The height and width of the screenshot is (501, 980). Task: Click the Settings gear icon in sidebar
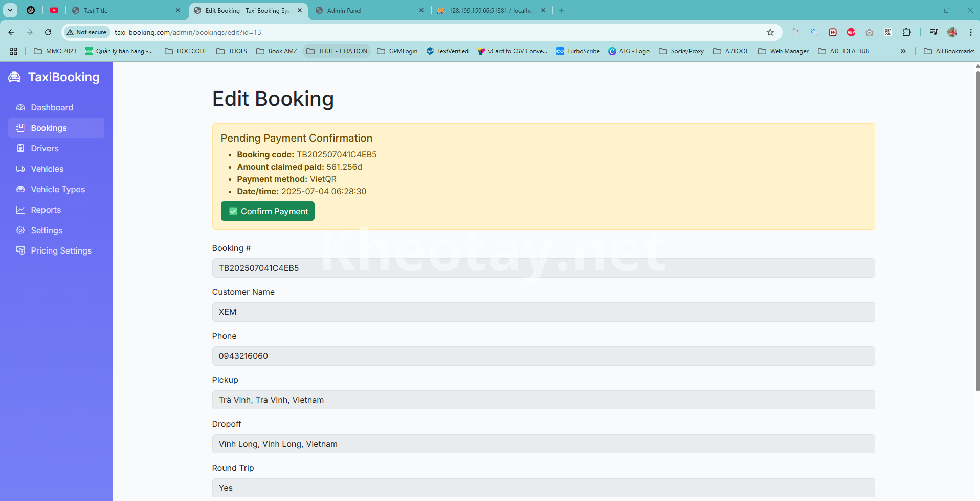pyautogui.click(x=20, y=230)
